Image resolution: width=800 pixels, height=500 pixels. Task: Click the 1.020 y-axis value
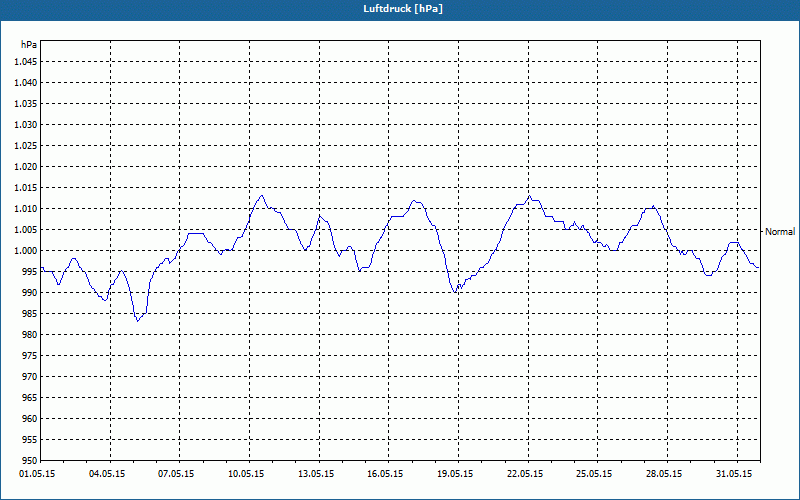25,167
